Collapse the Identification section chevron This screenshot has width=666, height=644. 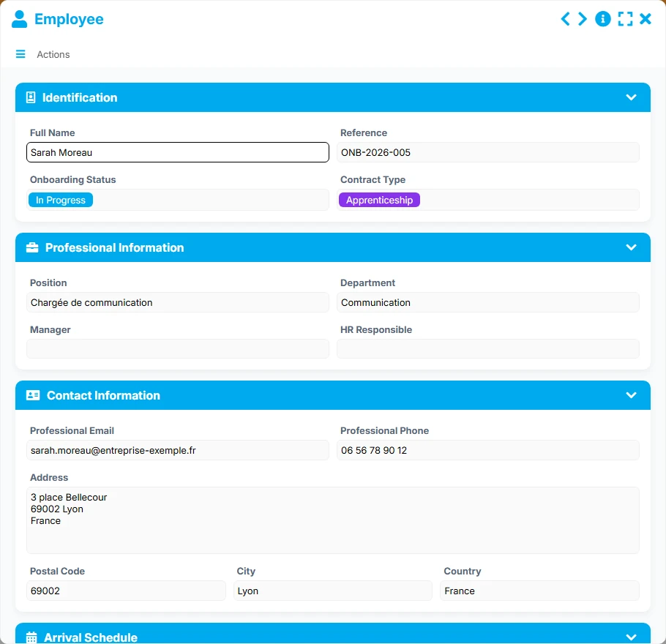[x=631, y=97]
